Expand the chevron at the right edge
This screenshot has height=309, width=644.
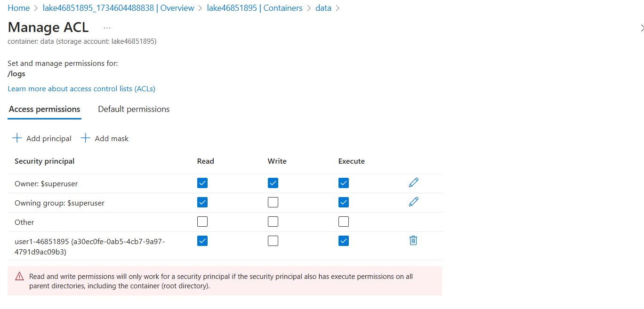click(x=642, y=28)
